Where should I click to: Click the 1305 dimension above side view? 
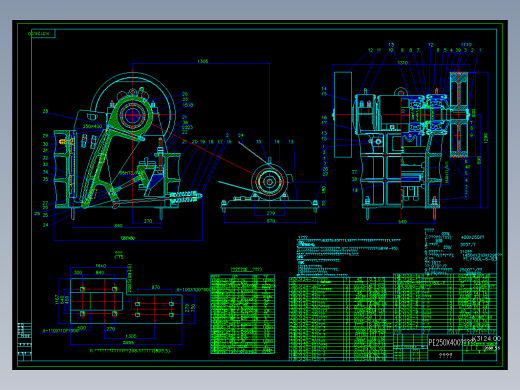203,61
